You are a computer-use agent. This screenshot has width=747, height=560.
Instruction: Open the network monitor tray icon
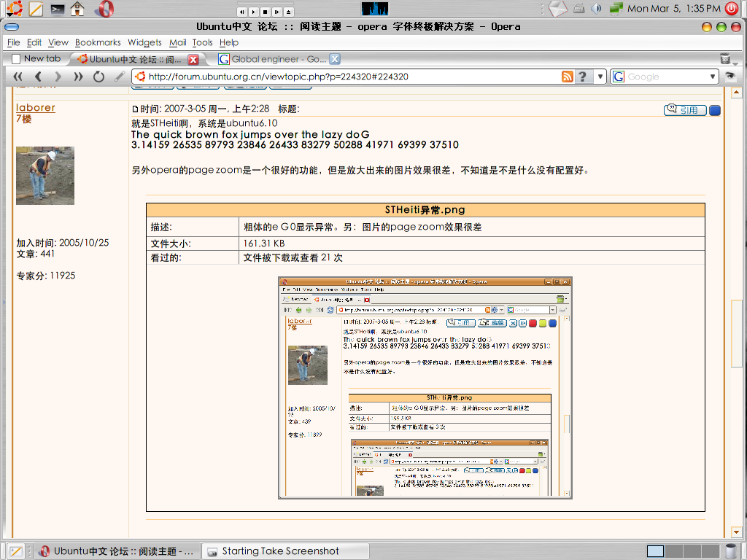pyautogui.click(x=616, y=8)
